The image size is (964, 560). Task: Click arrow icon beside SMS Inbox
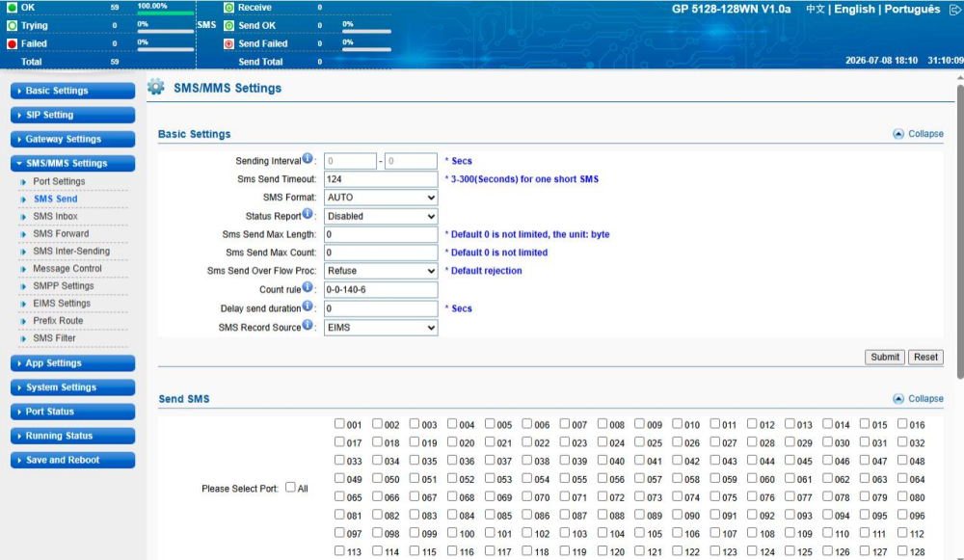pyautogui.click(x=23, y=217)
